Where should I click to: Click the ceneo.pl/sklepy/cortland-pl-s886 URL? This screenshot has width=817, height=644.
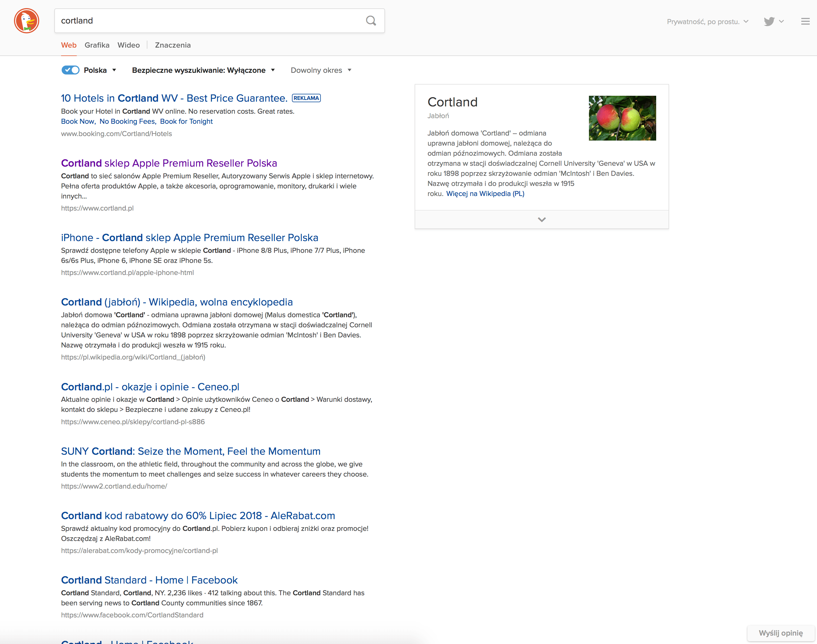tap(133, 422)
